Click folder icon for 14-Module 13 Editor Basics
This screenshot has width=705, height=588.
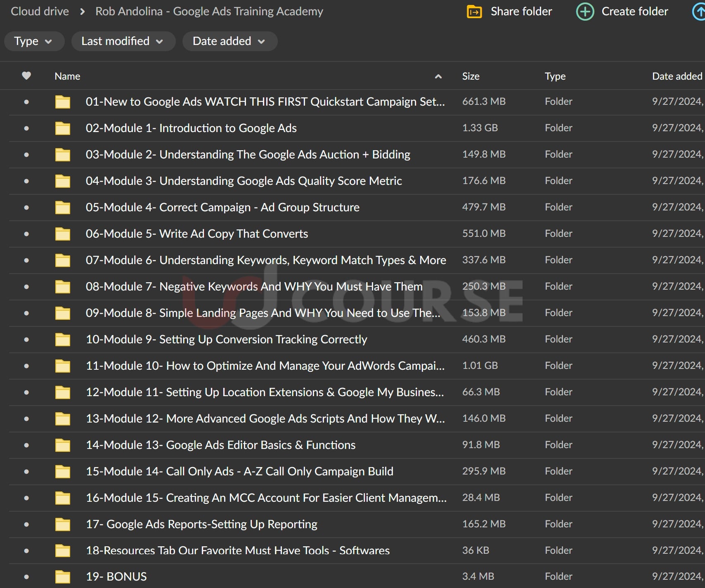pos(63,445)
